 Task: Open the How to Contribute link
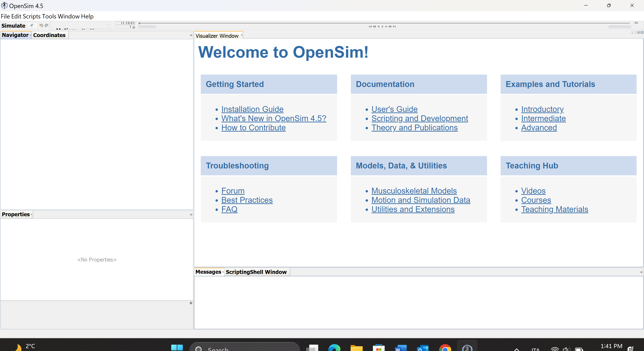[x=254, y=128]
